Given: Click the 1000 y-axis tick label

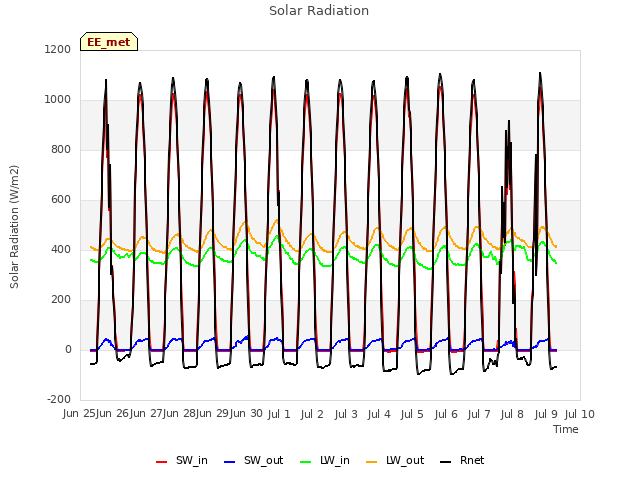Looking at the screenshot, I should tap(58, 100).
